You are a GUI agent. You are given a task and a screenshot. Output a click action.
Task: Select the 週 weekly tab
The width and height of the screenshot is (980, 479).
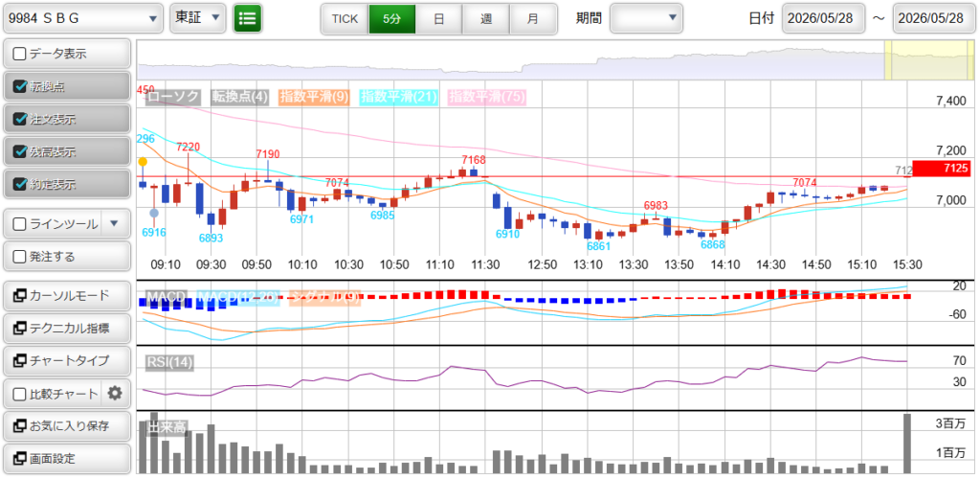(485, 19)
